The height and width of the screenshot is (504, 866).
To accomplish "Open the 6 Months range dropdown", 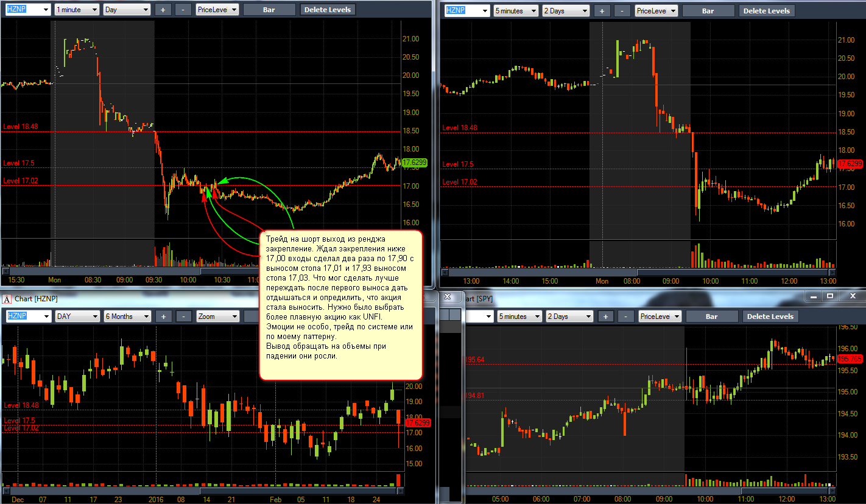I will coord(127,317).
